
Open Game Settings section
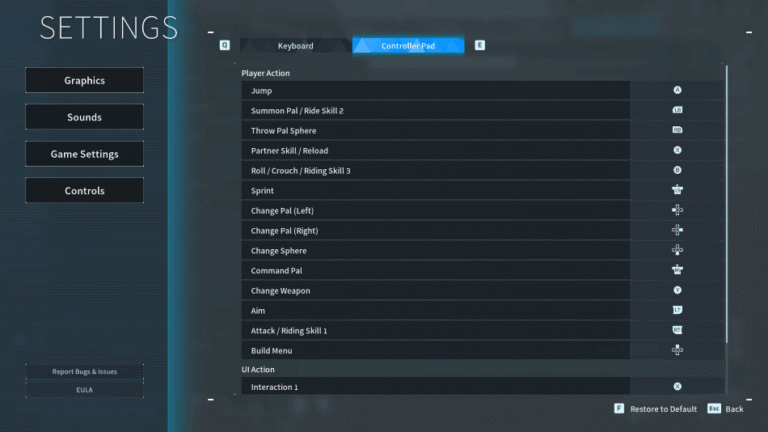(x=84, y=154)
